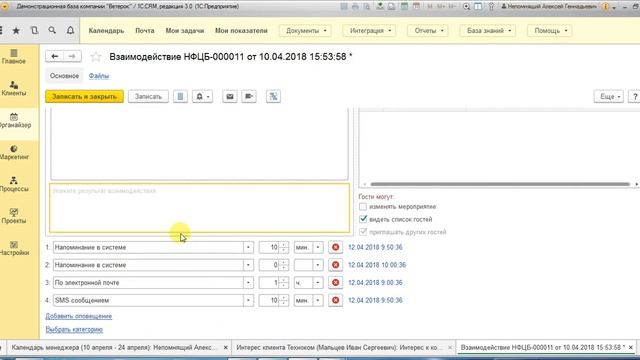Open the Настройки section in the sidebar
This screenshot has height=360, width=640.
pos(14,248)
